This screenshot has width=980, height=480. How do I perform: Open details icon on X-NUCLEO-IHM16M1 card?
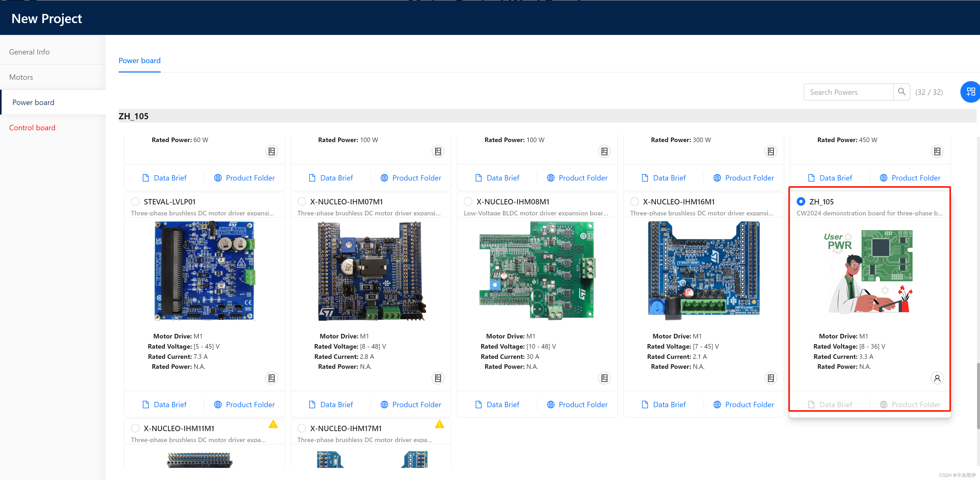pos(770,378)
